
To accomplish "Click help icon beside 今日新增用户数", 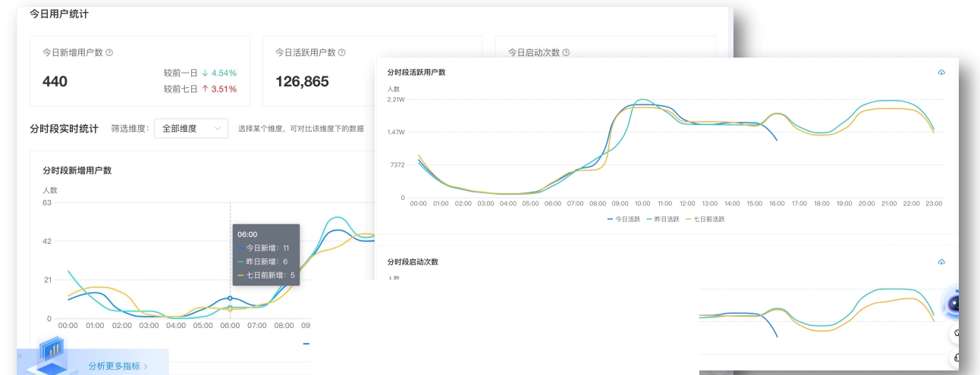I will tap(109, 53).
